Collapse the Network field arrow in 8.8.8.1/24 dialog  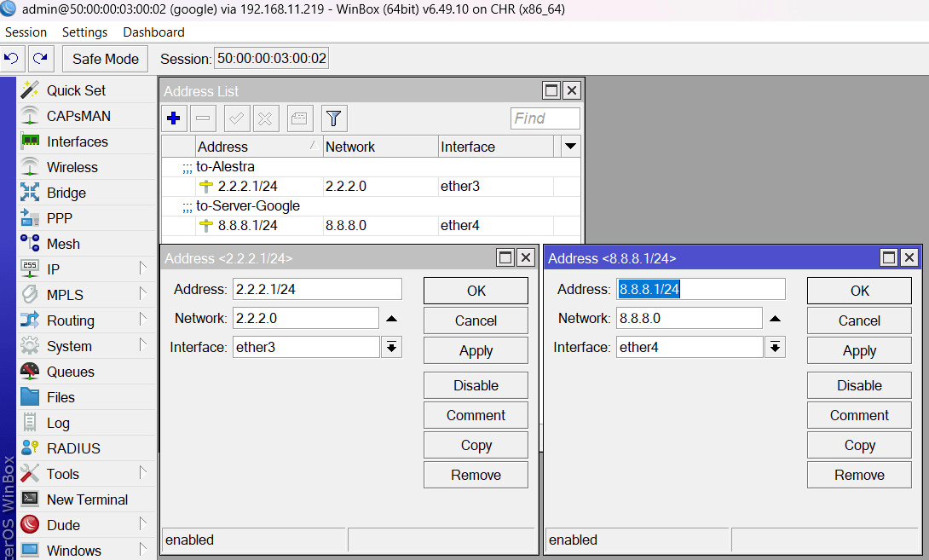click(775, 319)
